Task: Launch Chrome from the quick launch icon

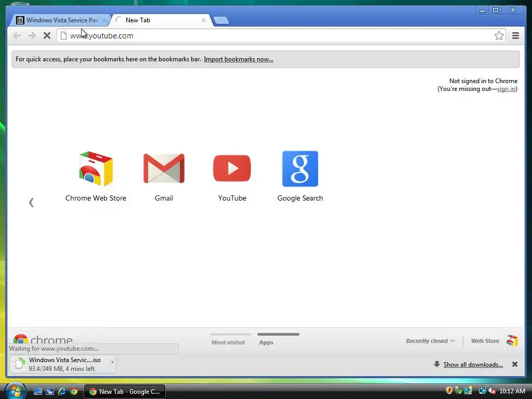Action: click(x=74, y=391)
